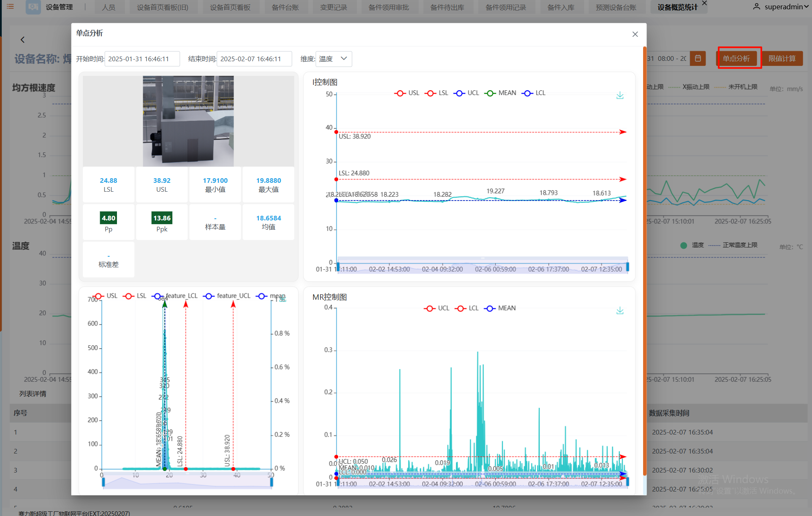Download the MR控制图 chart image

(619, 311)
